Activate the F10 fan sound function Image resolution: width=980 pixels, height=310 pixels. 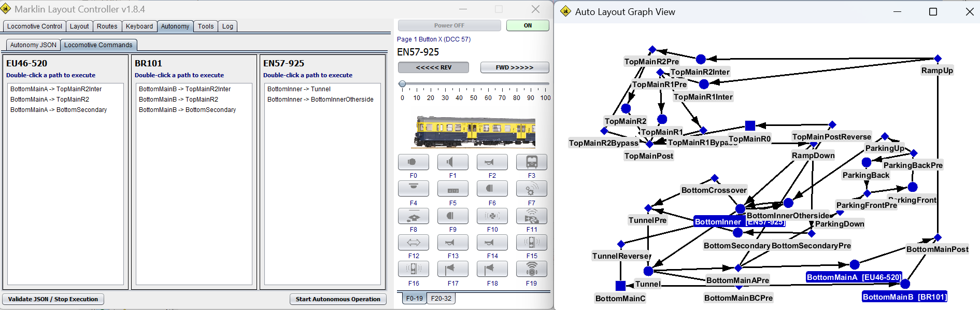[492, 216]
